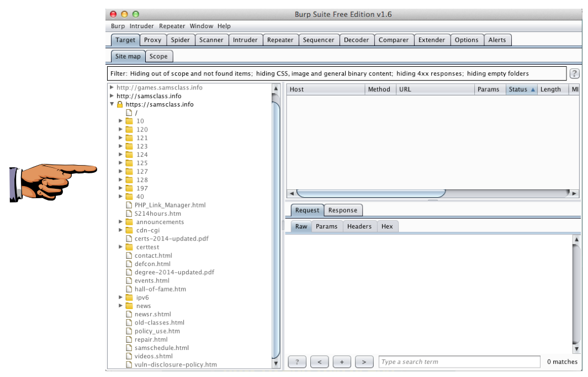Screen dimensions: 588x377
Task: Expand the http://games.samsclass.info node
Action: (x=112, y=87)
